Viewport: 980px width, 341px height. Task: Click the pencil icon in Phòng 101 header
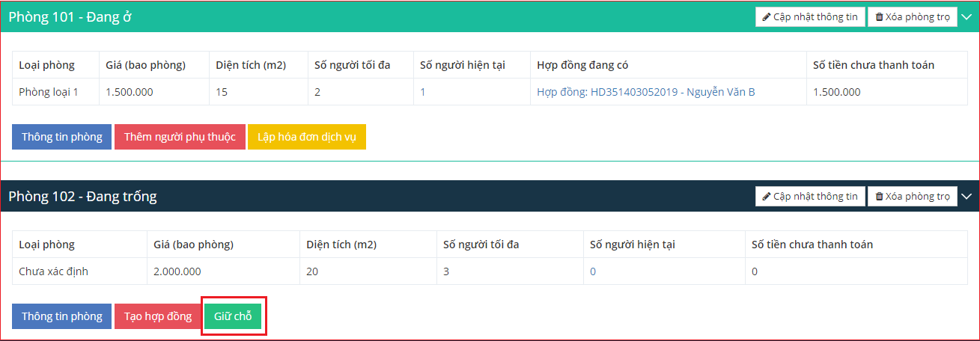pyautogui.click(x=767, y=16)
